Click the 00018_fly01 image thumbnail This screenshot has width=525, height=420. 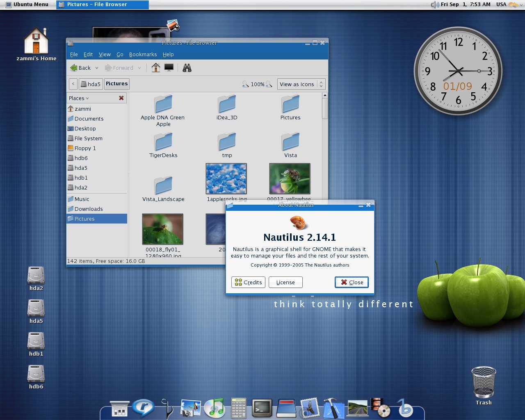(162, 229)
